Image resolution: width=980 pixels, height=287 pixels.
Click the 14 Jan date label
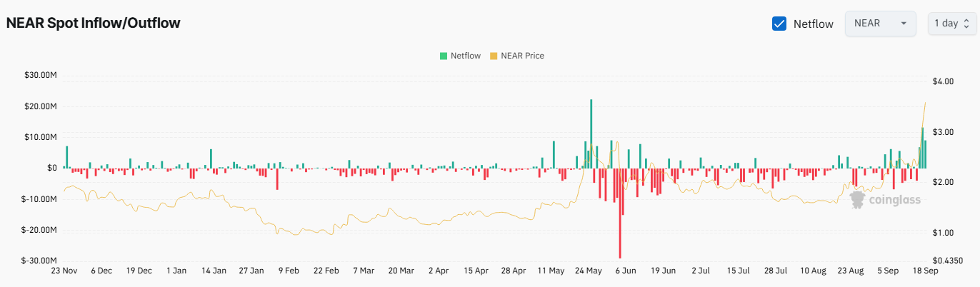click(214, 271)
